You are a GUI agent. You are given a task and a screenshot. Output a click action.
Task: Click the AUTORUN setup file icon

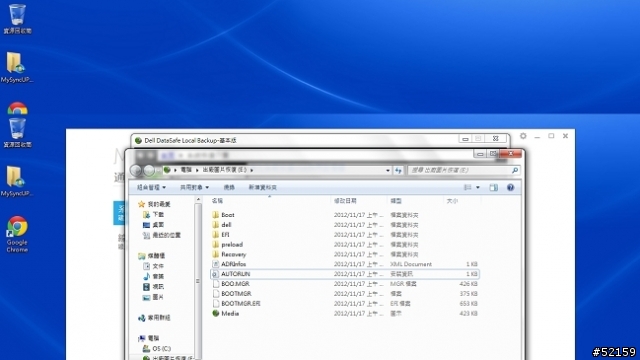tap(216, 274)
